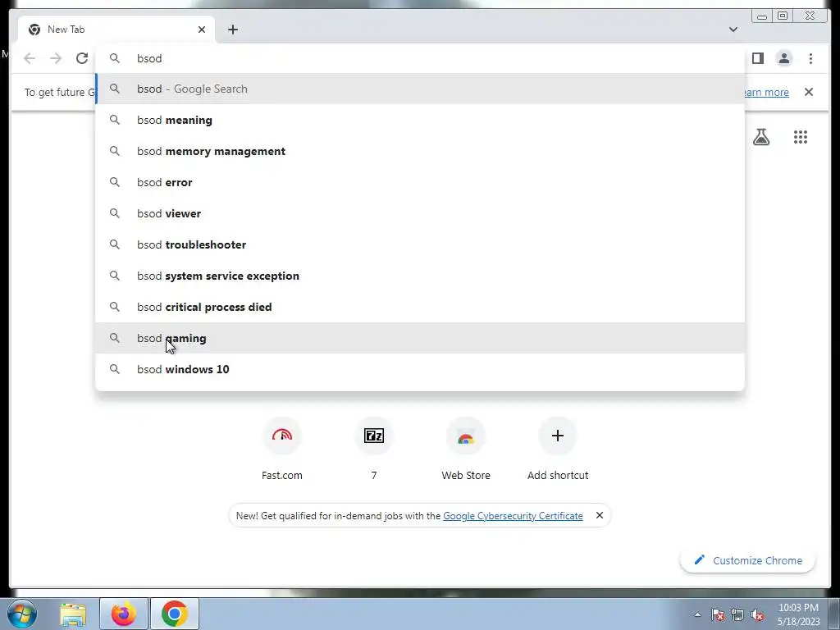
Task: Open the 7-Zip shortcut tile
Action: coord(374,449)
